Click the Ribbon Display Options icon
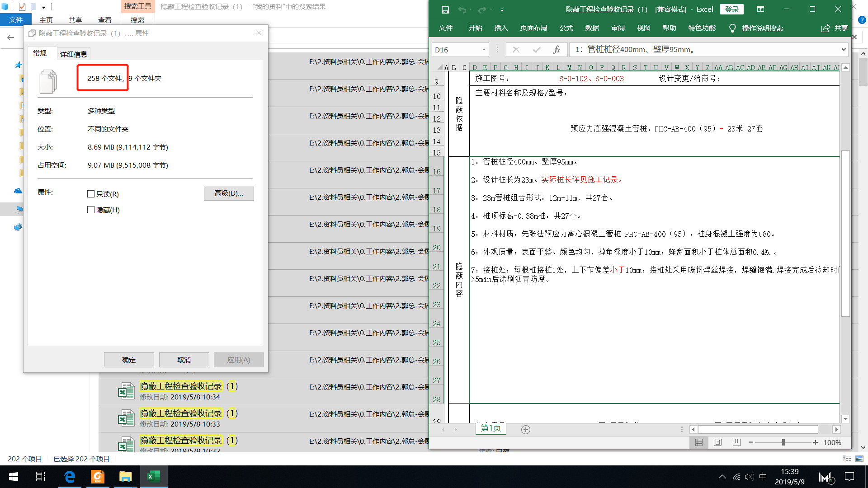The height and width of the screenshot is (488, 868). (761, 9)
